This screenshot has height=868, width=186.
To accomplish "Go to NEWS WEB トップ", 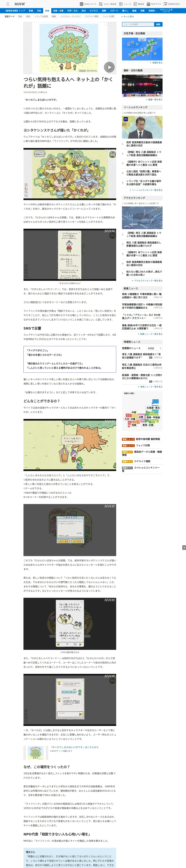I will point(15,11).
